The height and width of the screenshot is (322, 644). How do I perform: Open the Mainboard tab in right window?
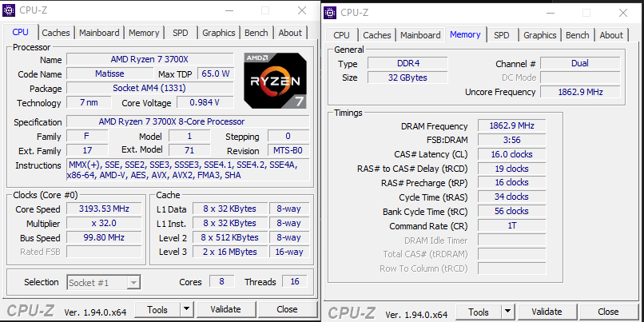(420, 35)
